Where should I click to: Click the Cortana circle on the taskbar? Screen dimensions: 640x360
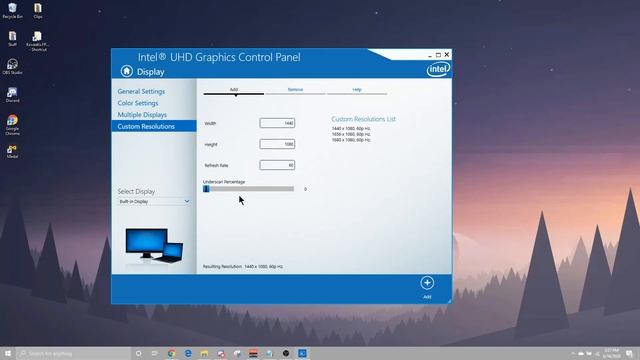coord(138,353)
